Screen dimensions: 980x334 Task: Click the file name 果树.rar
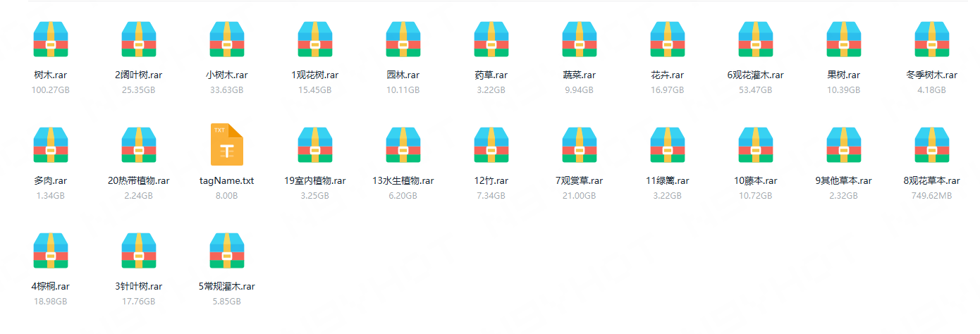point(844,75)
